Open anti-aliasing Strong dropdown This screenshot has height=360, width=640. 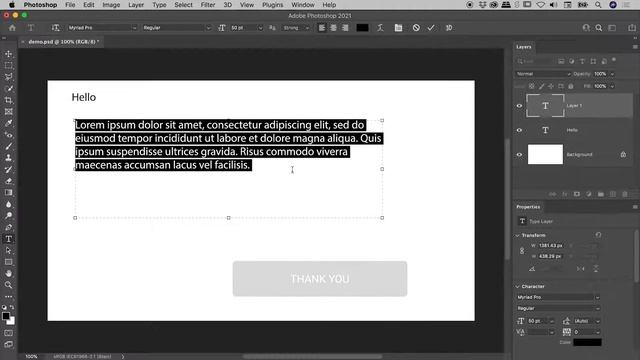click(x=296, y=28)
